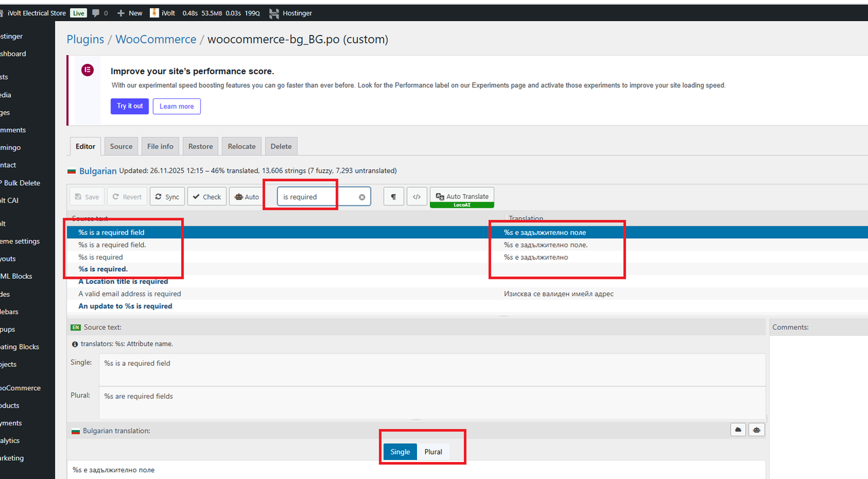
Task: Open the comments bubble in admin bar
Action: tap(100, 13)
